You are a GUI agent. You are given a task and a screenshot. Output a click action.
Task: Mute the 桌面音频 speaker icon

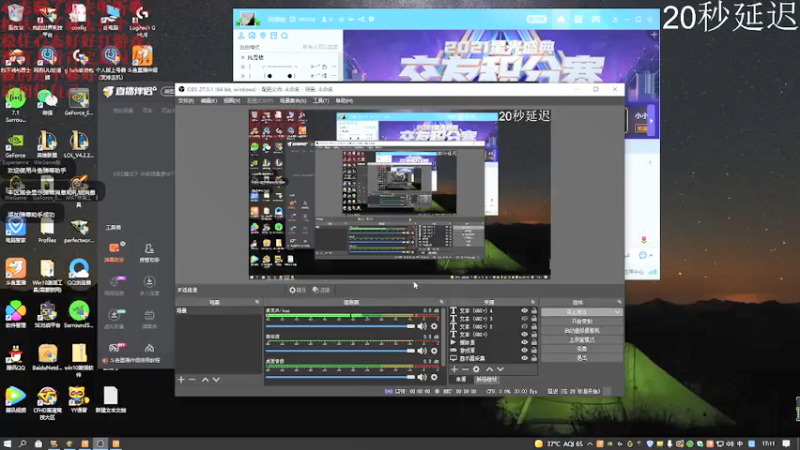click(x=422, y=377)
